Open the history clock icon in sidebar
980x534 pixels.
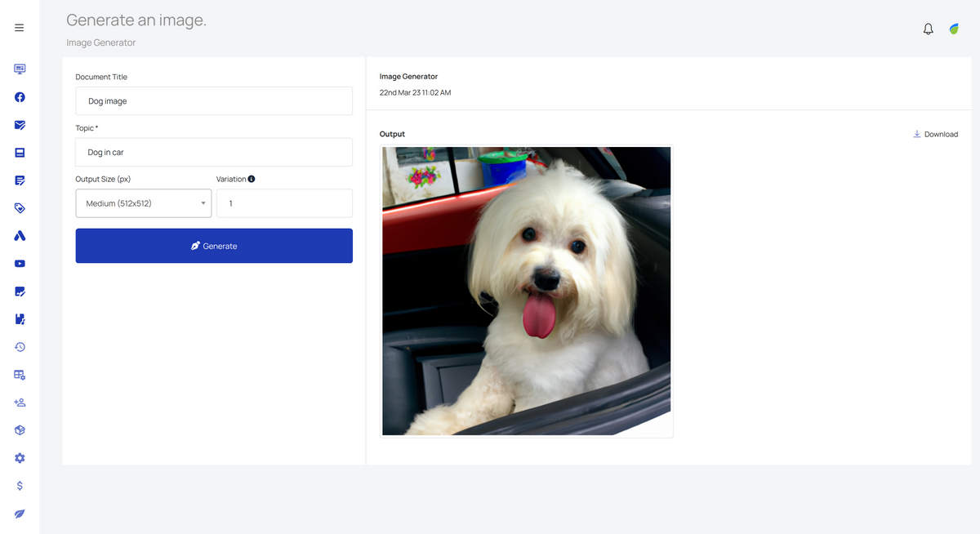click(20, 347)
